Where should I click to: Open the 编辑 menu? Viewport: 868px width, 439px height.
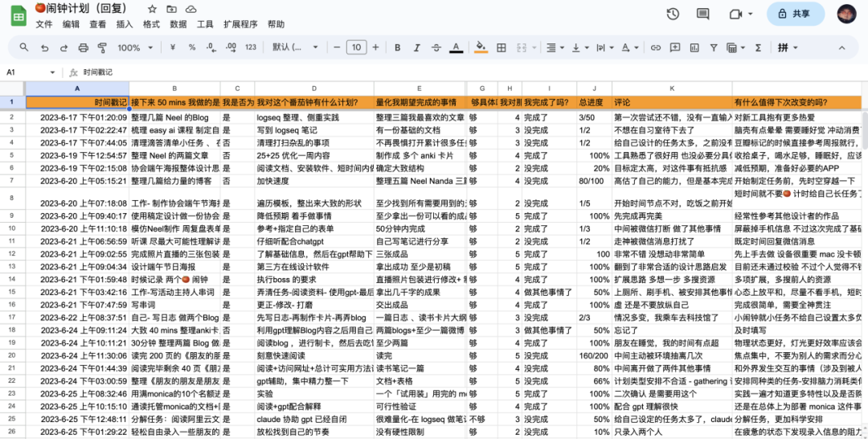71,24
